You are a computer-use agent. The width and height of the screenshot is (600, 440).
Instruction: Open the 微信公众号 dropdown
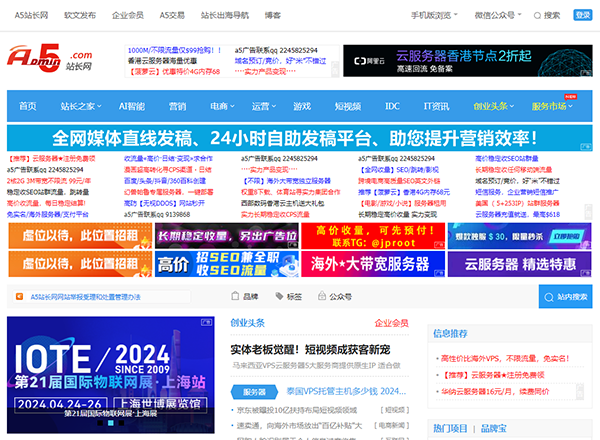point(498,15)
